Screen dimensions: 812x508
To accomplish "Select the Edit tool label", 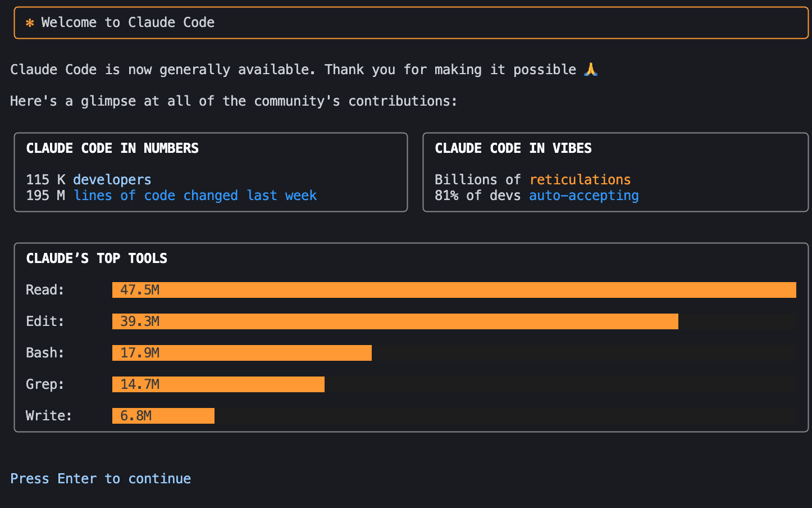I will point(45,321).
